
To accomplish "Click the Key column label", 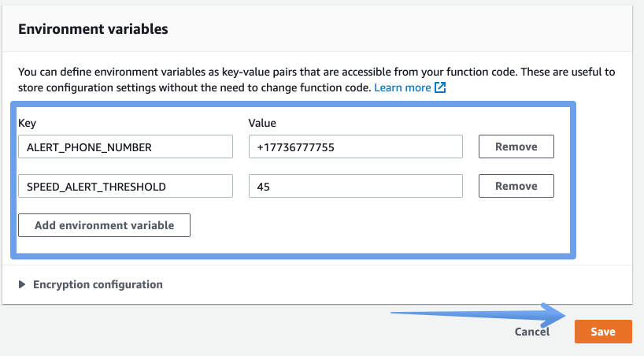I will coord(27,124).
